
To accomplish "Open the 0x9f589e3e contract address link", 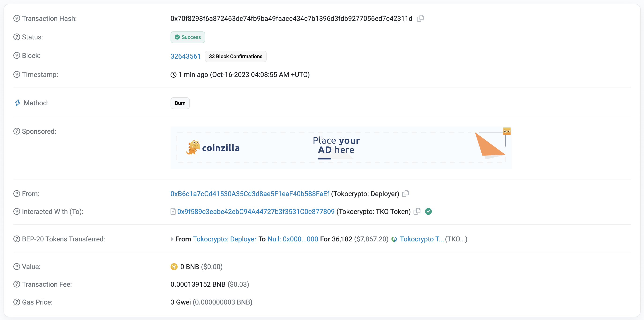I will pos(256,211).
